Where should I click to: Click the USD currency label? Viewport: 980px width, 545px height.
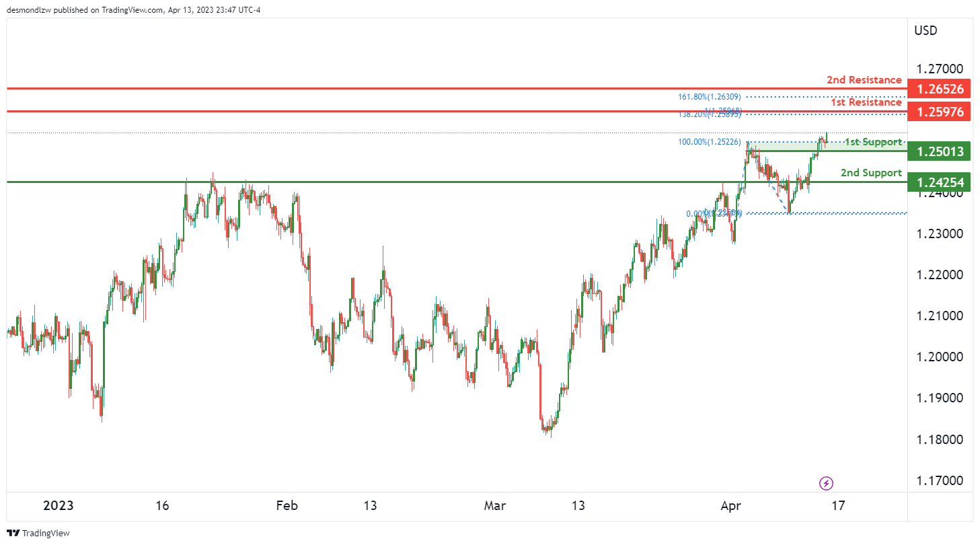(926, 30)
